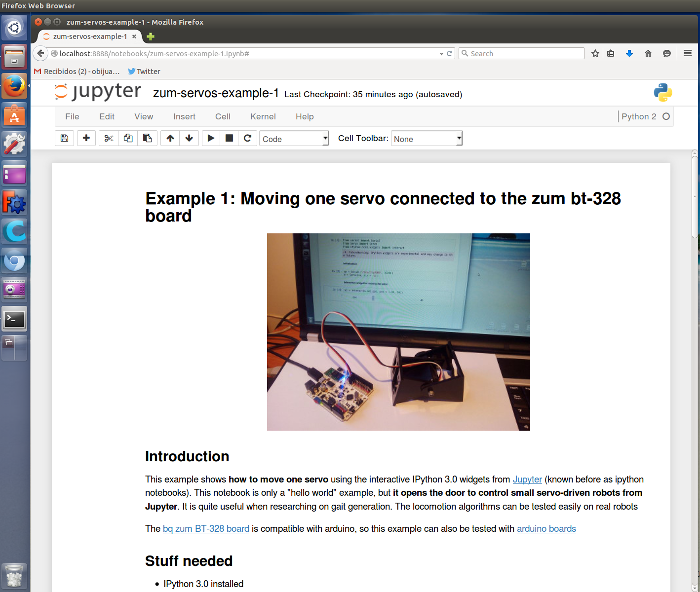
Task: Restart the kernel with the circular arrow icon
Action: click(x=247, y=138)
